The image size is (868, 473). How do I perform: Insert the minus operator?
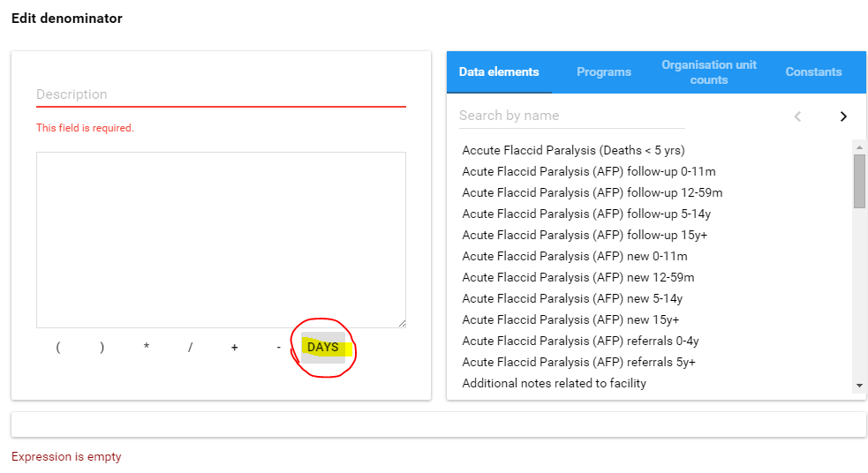278,348
